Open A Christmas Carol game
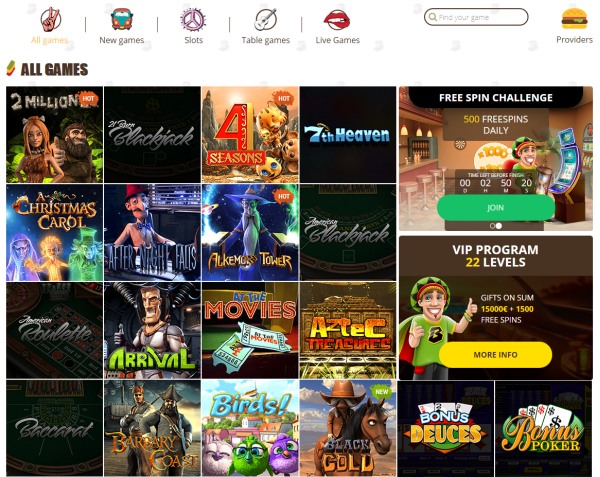The width and height of the screenshot is (600, 477). click(54, 233)
